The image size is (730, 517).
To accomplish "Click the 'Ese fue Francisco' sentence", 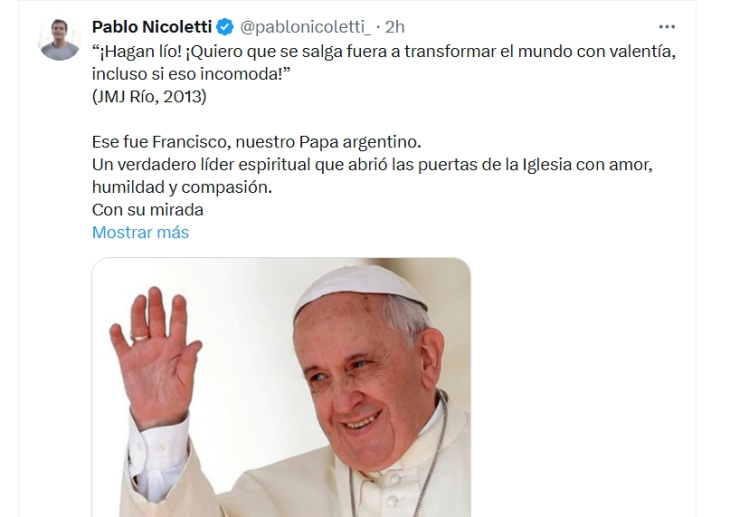I will (x=256, y=142).
